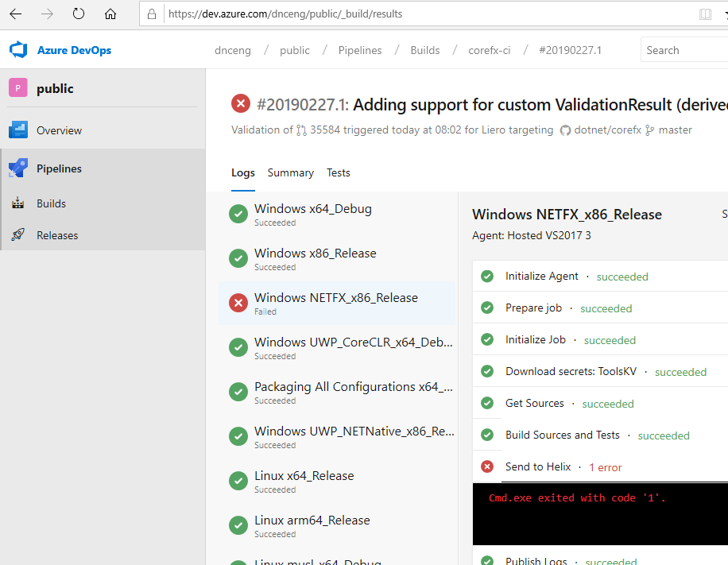728x565 pixels.
Task: Click the red X icon next to Send to Helix
Action: pyautogui.click(x=487, y=466)
